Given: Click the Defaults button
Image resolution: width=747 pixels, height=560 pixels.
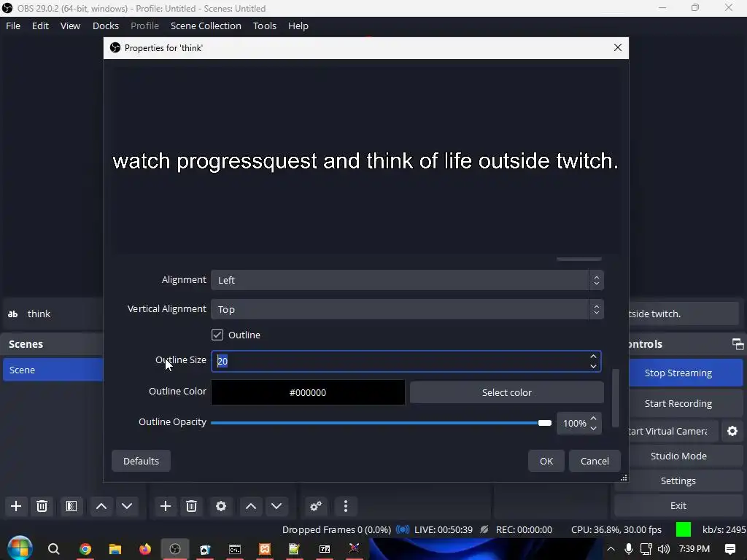Looking at the screenshot, I should pos(141,461).
